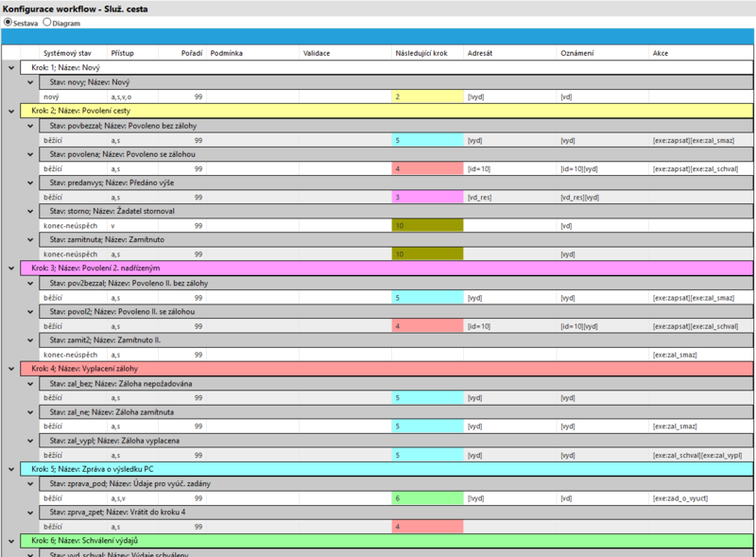The width and height of the screenshot is (756, 557).
Task: Select olive next-step cell 10 under storno
Action: tap(428, 225)
